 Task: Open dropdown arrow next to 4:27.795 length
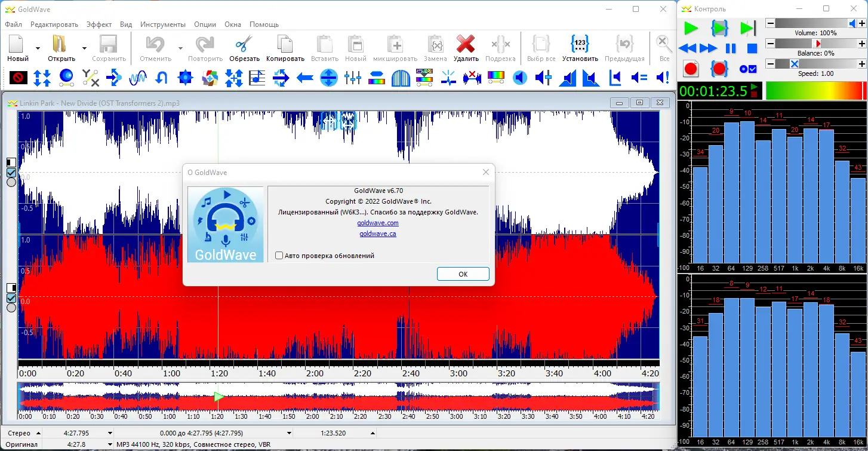[x=110, y=433]
